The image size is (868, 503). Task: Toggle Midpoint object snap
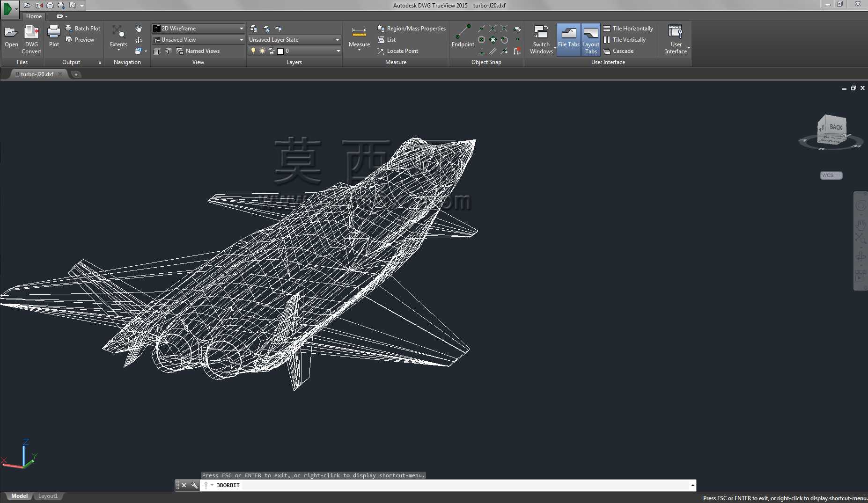coord(481,29)
